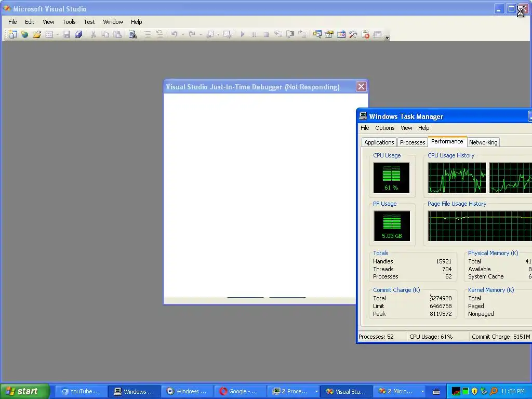Open Task Manager File menu

point(365,128)
